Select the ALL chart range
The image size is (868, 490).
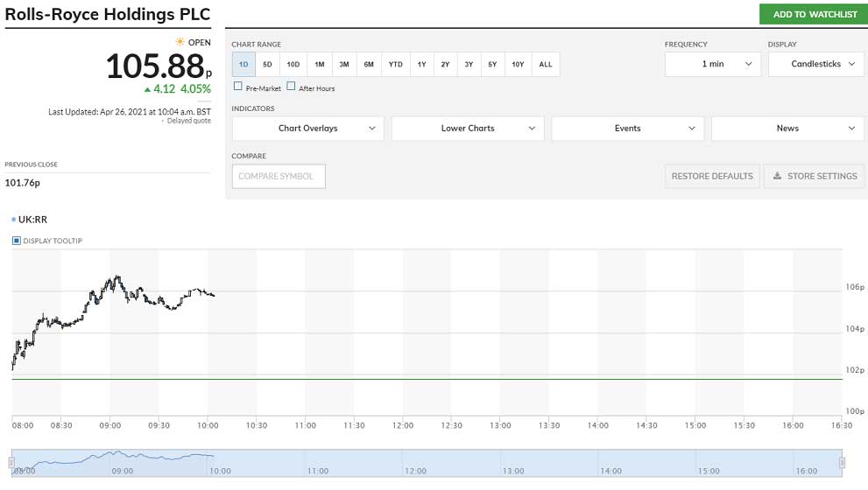pyautogui.click(x=546, y=64)
